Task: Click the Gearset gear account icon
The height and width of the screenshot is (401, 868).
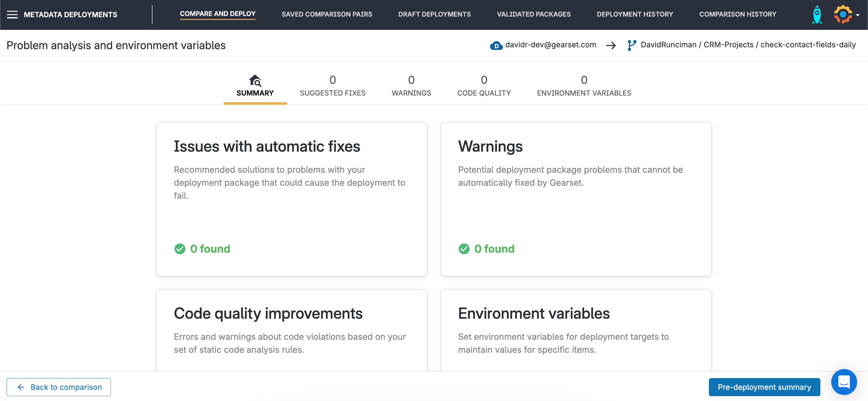Action: tap(842, 14)
